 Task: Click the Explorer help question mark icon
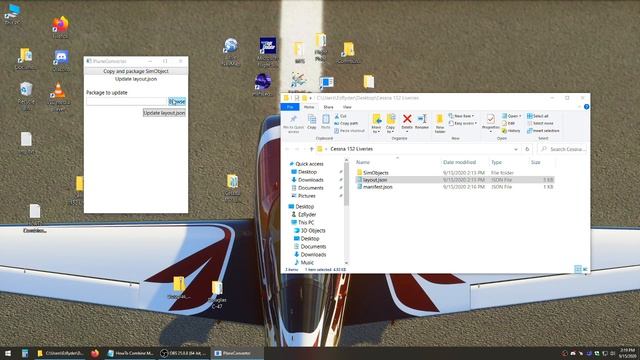pos(586,107)
